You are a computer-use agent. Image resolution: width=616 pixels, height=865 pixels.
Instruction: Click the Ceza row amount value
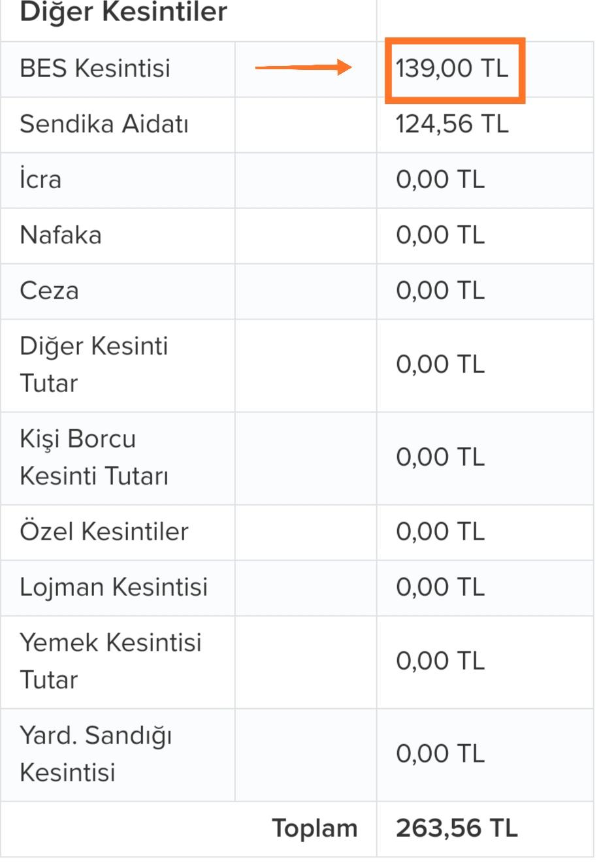(440, 290)
